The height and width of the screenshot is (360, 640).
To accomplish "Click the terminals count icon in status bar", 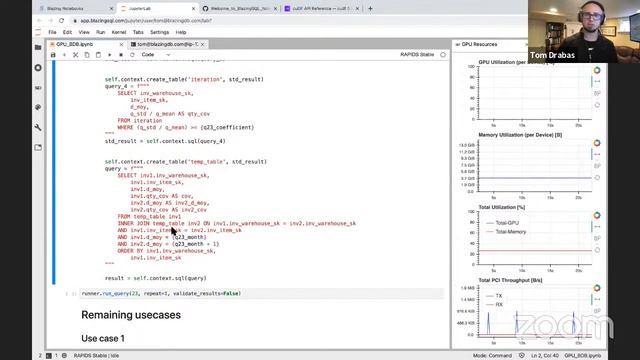I will [x=49, y=356].
